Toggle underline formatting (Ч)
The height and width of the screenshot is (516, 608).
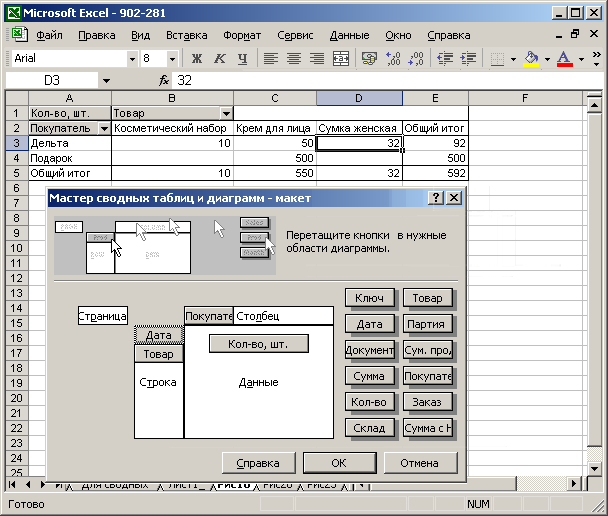[x=243, y=59]
